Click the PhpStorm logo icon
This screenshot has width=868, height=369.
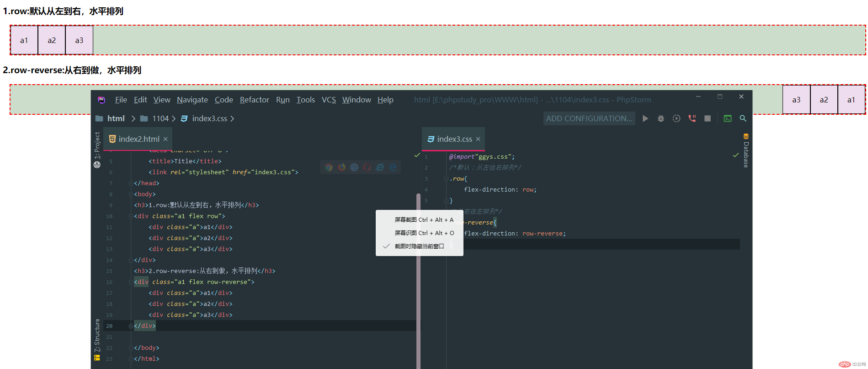101,100
